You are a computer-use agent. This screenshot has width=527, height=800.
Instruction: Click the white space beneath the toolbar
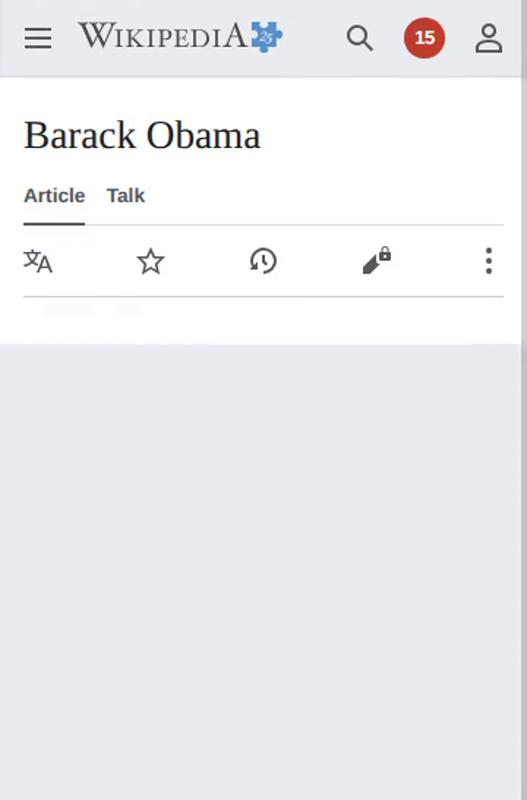pyautogui.click(x=260, y=320)
